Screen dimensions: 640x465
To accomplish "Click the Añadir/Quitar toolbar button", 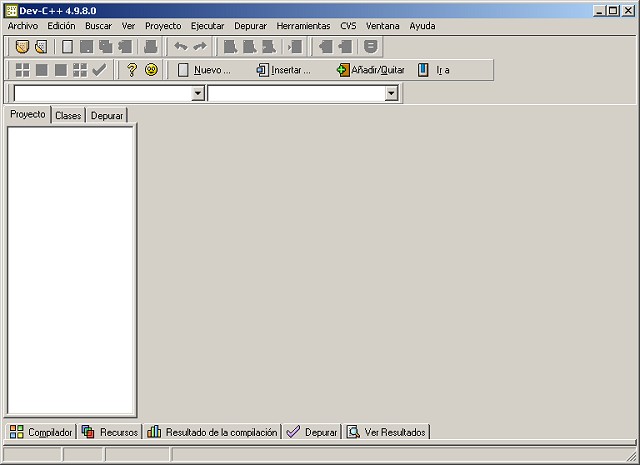I will (x=370, y=70).
